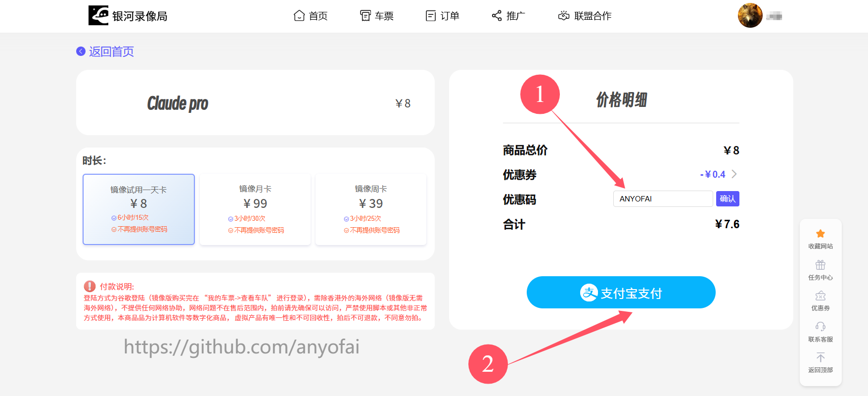
Task: Click the -¥0.4 coupon discount value
Action: [x=713, y=174]
